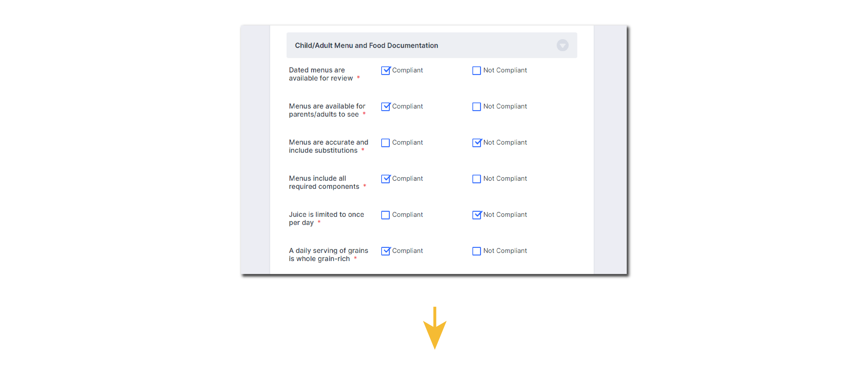Click the 'Juice is limited to once per day' label
The width and height of the screenshot is (868, 386).
click(326, 218)
